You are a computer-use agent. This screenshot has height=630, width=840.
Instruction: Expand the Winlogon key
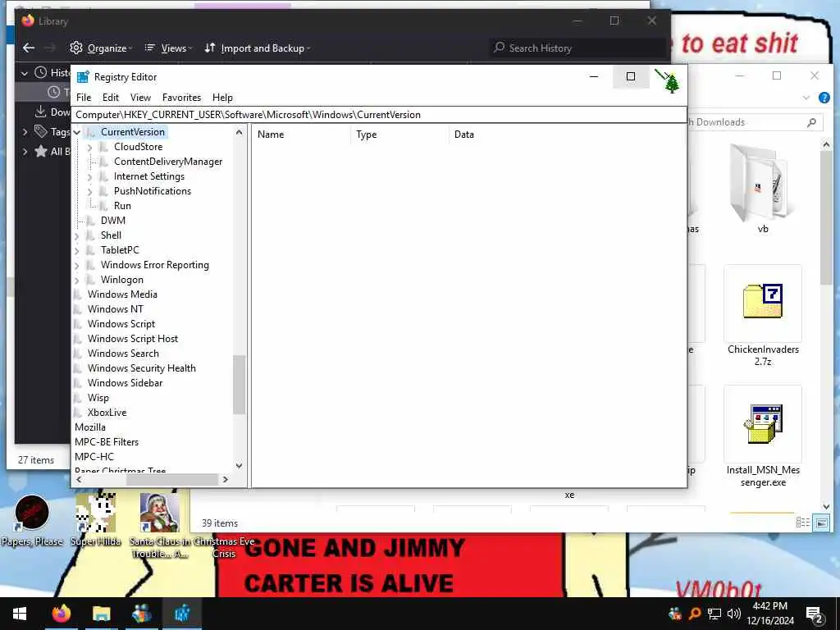pos(77,280)
